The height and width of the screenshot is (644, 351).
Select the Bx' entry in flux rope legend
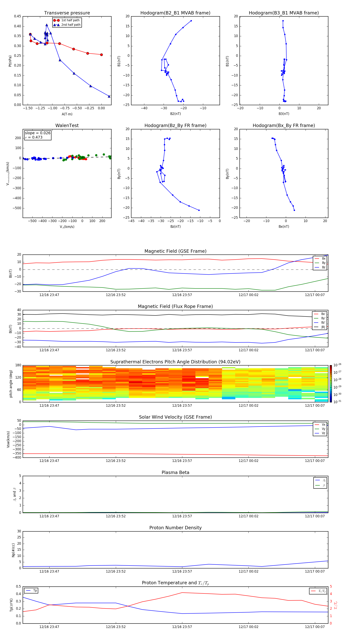pyautogui.click(x=320, y=314)
